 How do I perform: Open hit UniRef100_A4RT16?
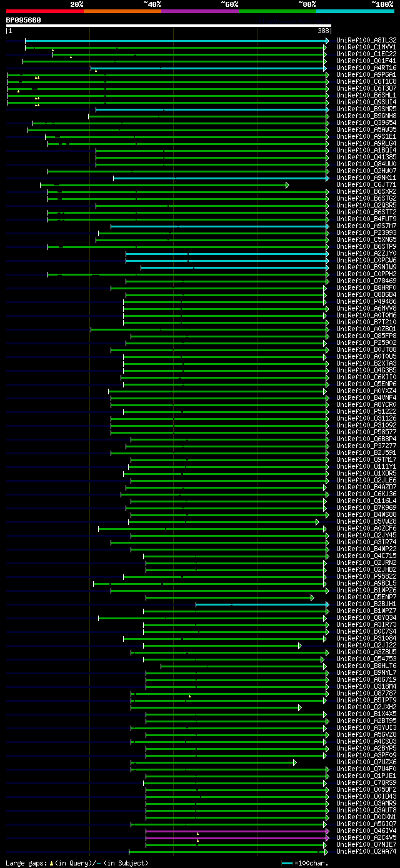[x=366, y=67]
